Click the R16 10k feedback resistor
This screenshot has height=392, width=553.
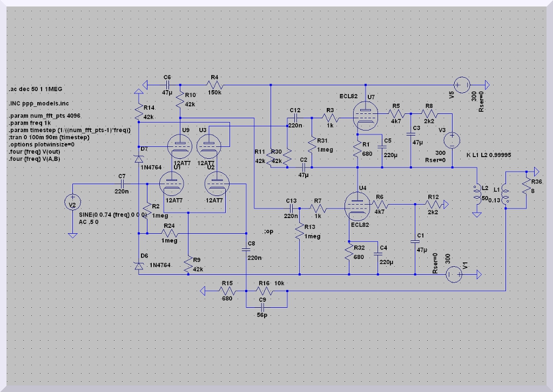[x=265, y=291]
